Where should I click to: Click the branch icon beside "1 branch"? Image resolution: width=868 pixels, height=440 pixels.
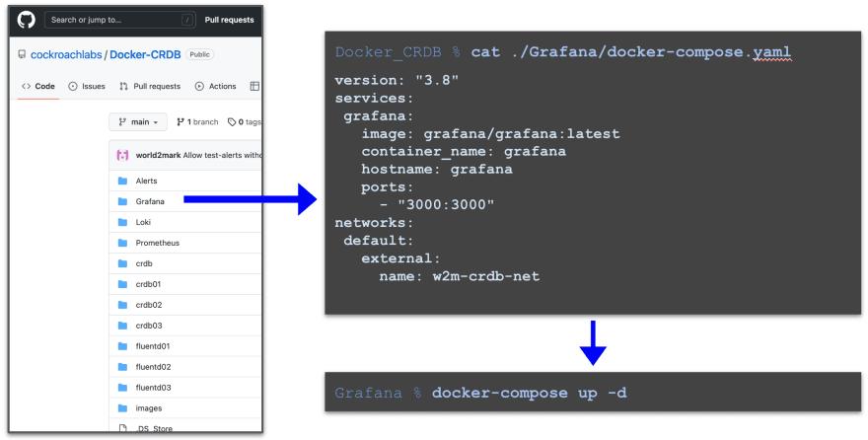pyautogui.click(x=181, y=121)
